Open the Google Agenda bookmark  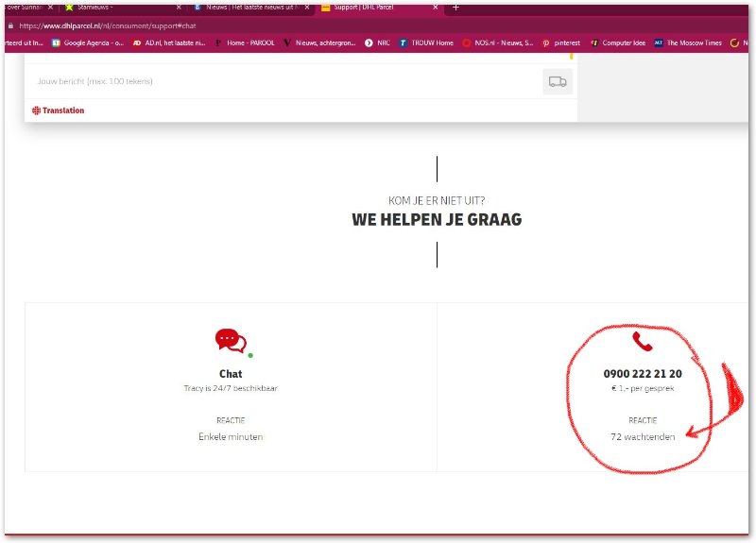[88, 42]
